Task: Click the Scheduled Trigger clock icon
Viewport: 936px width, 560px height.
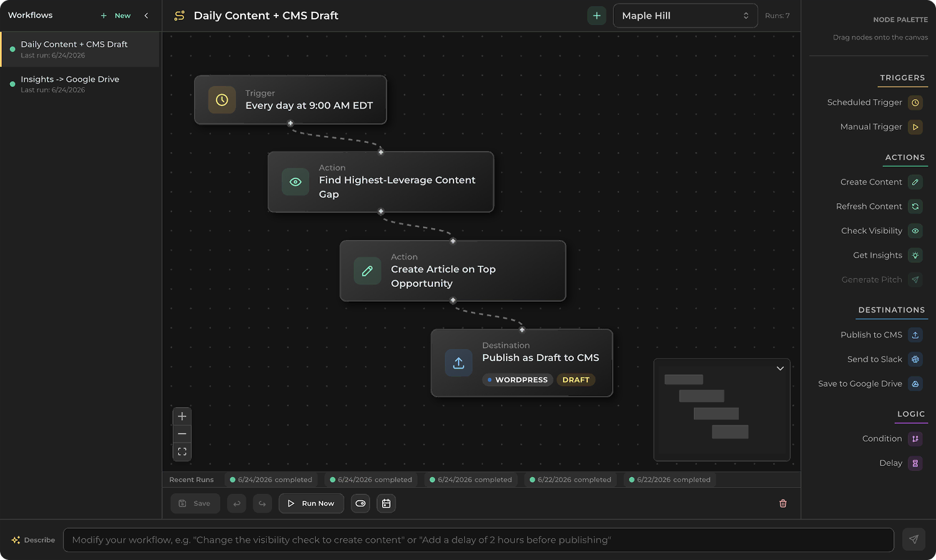Action: (915, 102)
